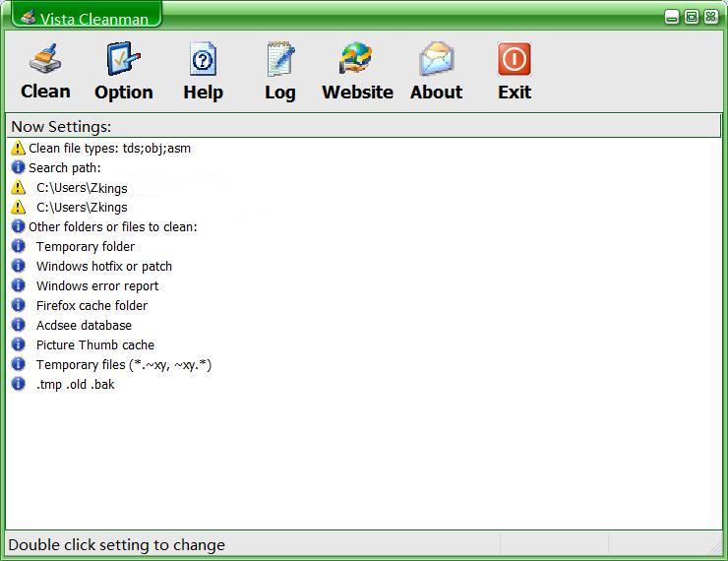Pick the Picture Thumb cache entry

click(x=95, y=345)
